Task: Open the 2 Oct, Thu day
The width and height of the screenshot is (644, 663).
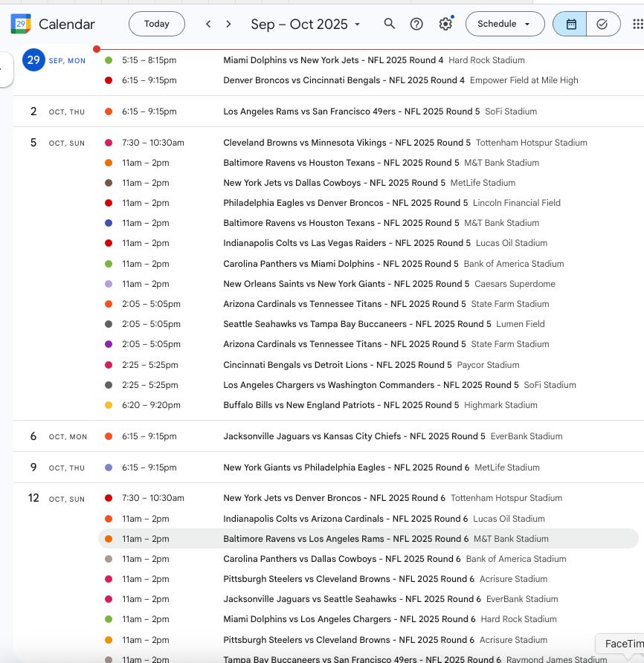Action: point(33,111)
